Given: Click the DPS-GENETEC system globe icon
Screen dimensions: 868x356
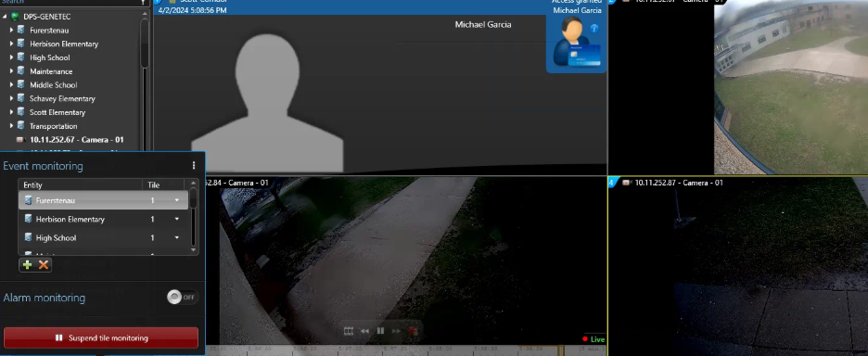Looking at the screenshot, I should click(15, 17).
